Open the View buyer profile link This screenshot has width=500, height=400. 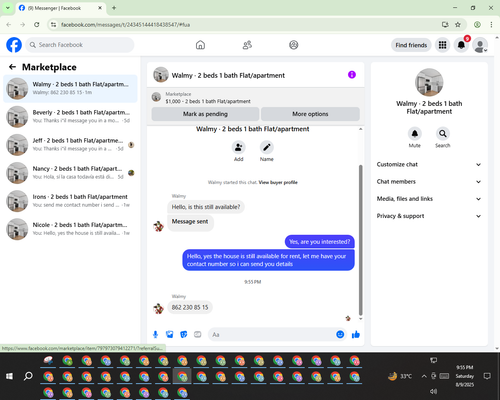pyautogui.click(x=278, y=182)
